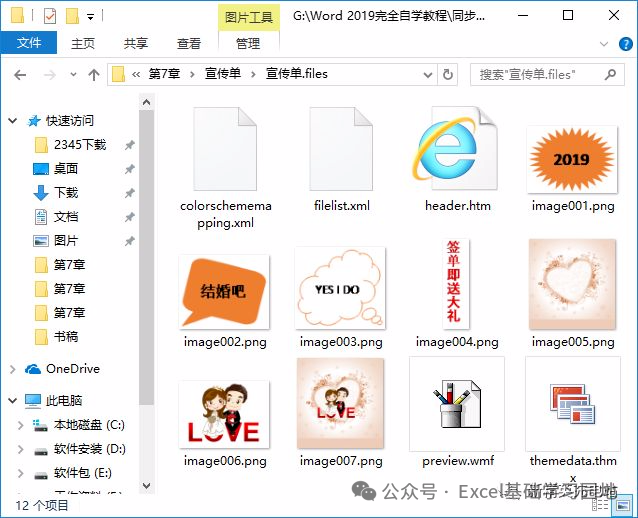
Task: Collapse the Quick Access section
Action: [x=13, y=120]
